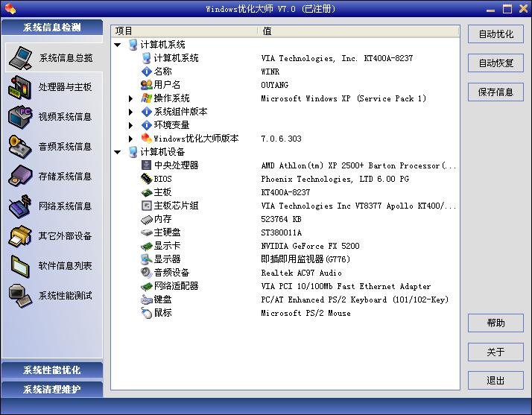The height and width of the screenshot is (415, 532).
Task: Click the 值 column header
Action: coord(358,31)
